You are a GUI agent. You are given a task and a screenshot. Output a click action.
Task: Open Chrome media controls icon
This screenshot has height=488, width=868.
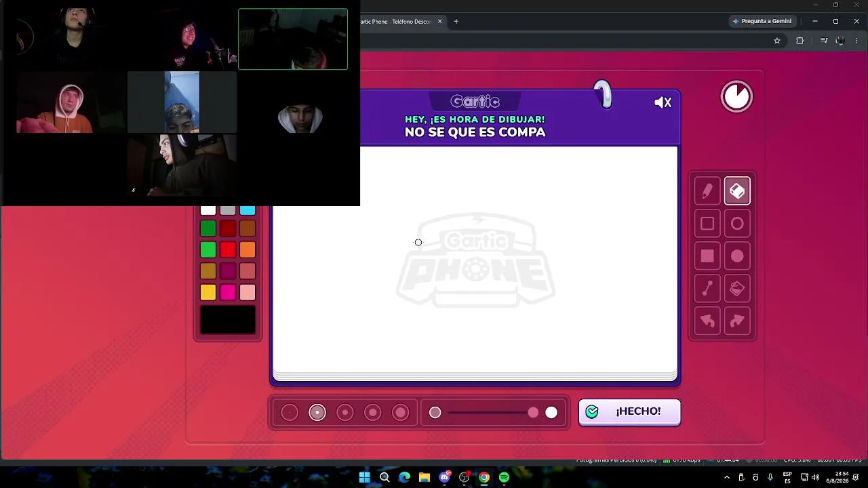pos(824,41)
